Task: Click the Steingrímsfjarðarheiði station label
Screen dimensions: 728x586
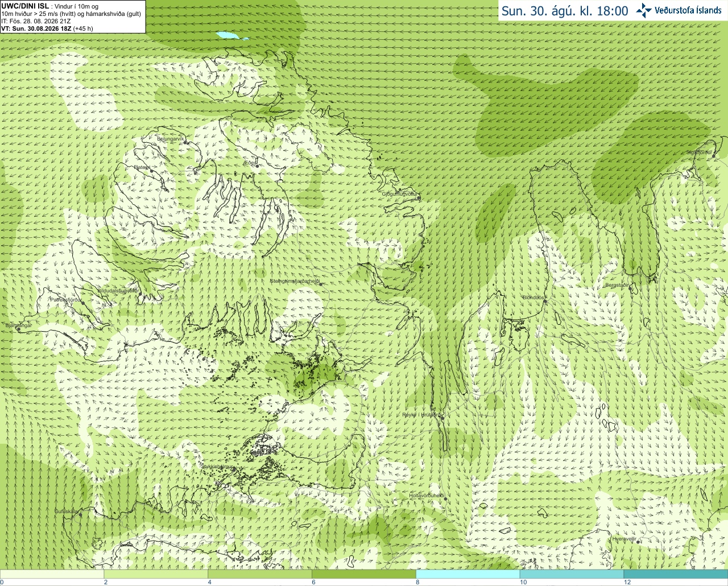Action: [295, 281]
